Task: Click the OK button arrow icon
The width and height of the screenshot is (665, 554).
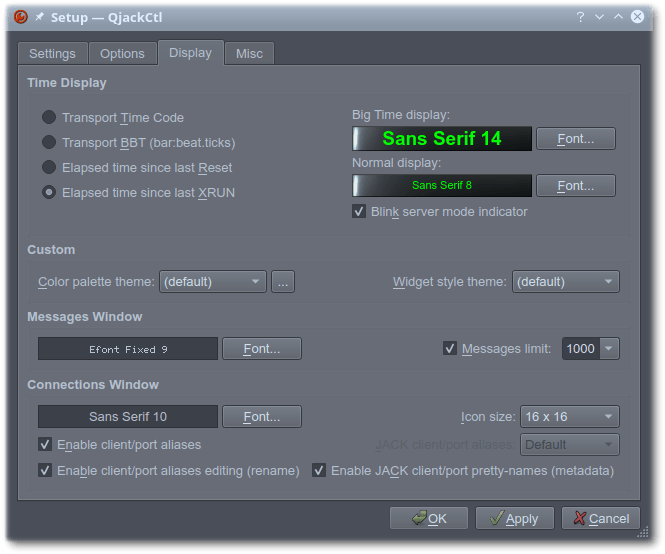Action: pyautogui.click(x=419, y=518)
